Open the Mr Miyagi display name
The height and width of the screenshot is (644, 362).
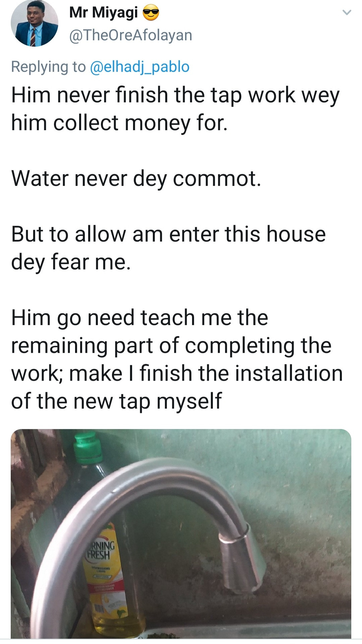[x=103, y=13]
